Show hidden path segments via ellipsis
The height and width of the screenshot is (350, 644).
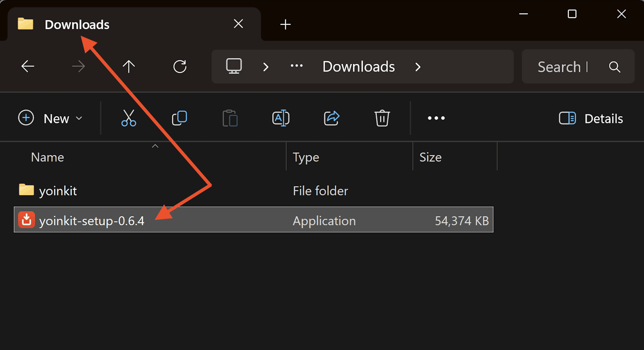point(297,66)
